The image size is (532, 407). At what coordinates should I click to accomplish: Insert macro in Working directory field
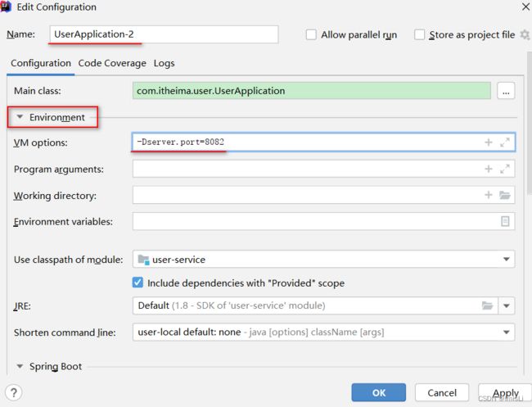point(489,195)
